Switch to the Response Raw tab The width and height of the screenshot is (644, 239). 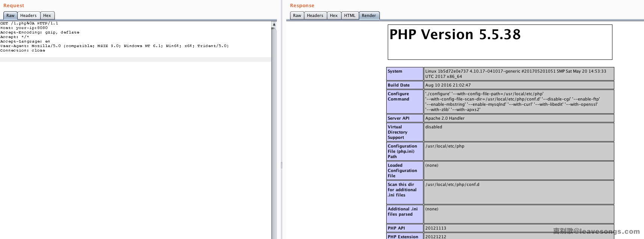point(297,15)
